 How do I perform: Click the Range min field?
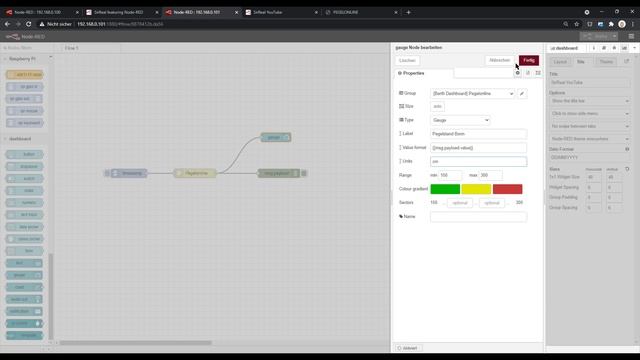[450, 175]
